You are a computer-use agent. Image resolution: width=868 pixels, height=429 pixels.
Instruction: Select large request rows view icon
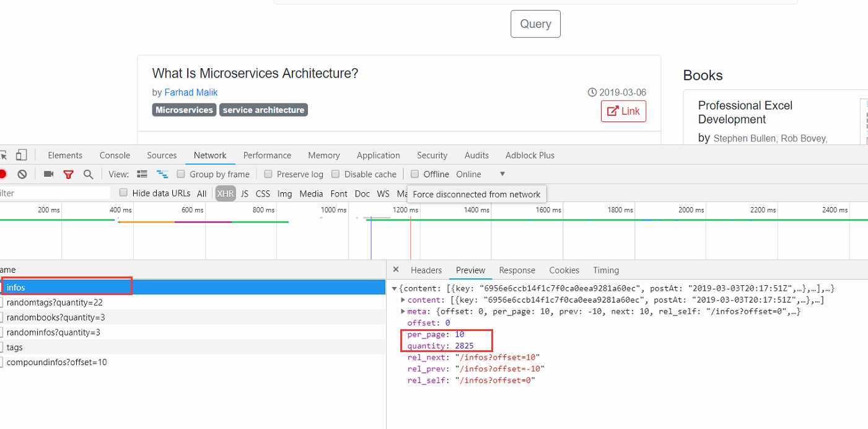click(x=142, y=174)
